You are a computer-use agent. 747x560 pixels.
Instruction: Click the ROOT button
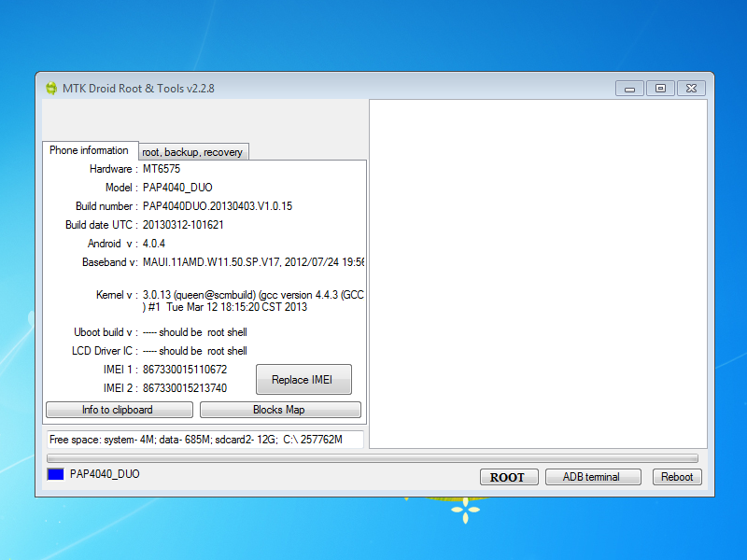click(507, 477)
